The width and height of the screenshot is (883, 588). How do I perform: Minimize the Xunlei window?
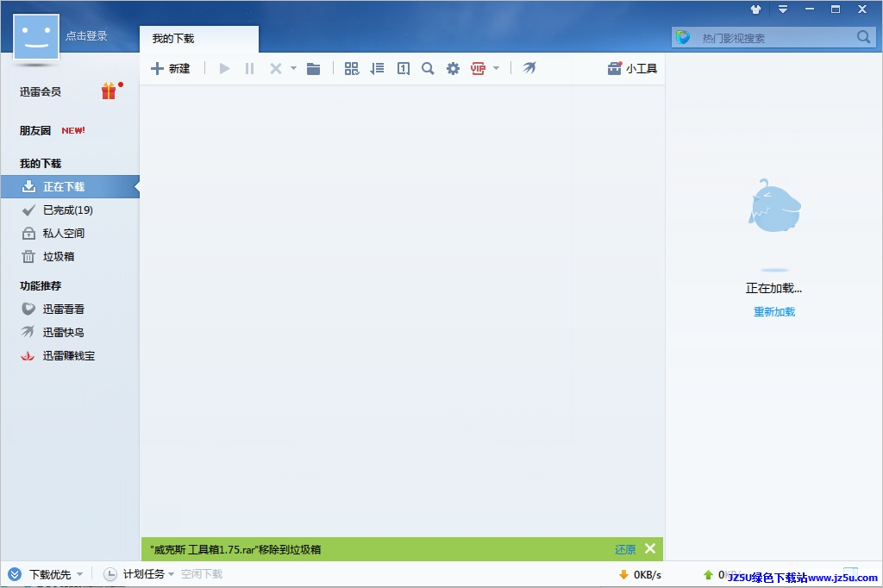tap(809, 9)
